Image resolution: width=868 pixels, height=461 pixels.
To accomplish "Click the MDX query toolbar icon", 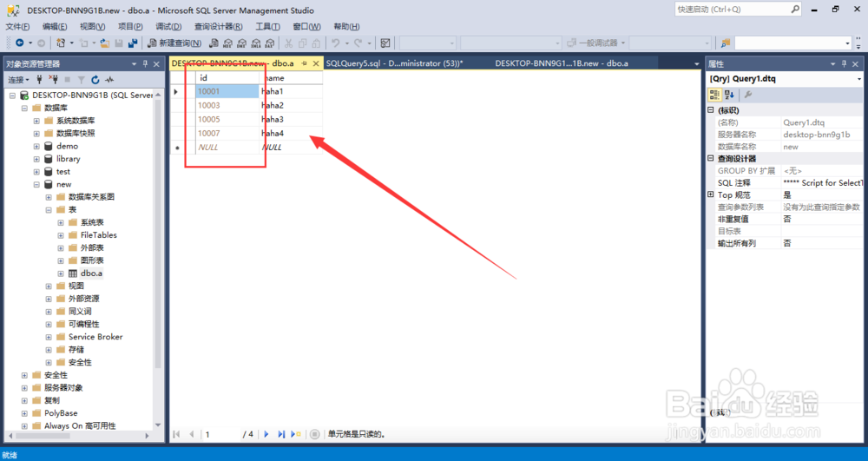I will (x=227, y=43).
